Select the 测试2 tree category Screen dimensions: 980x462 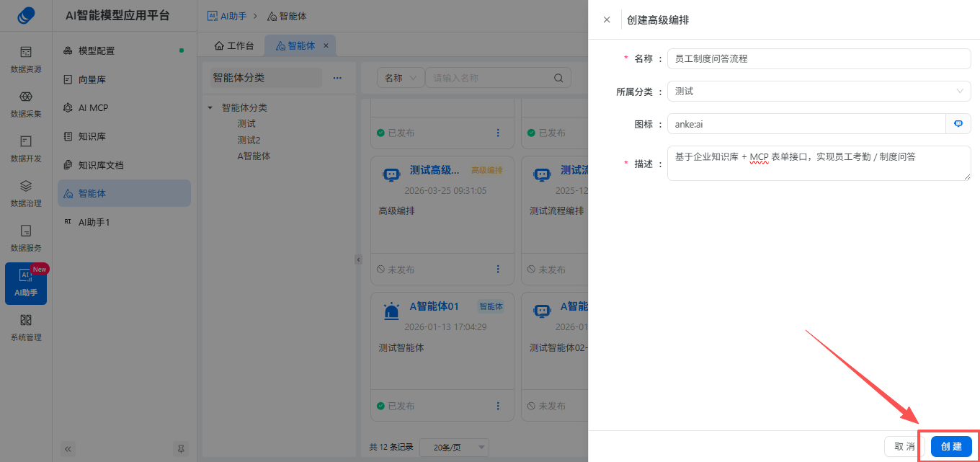click(x=249, y=140)
